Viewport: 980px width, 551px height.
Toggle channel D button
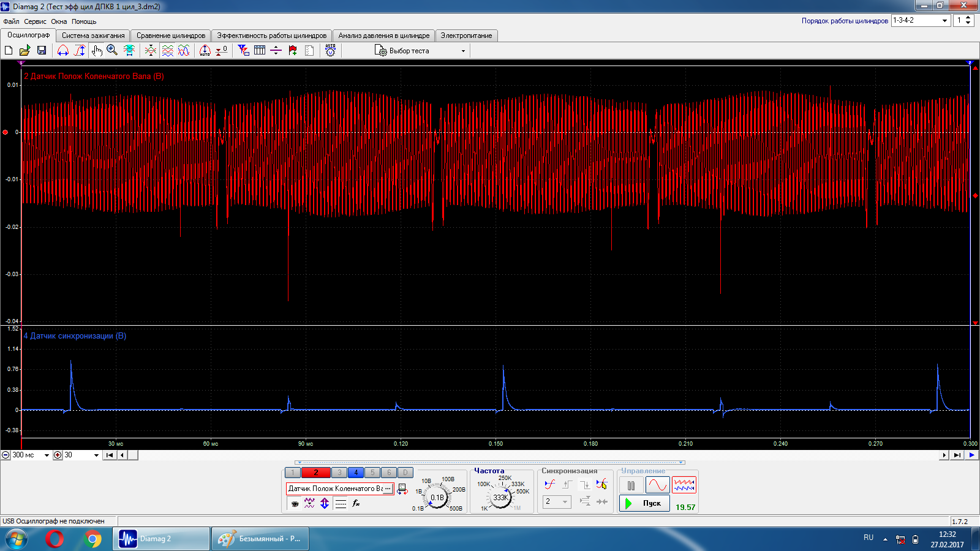(x=405, y=473)
